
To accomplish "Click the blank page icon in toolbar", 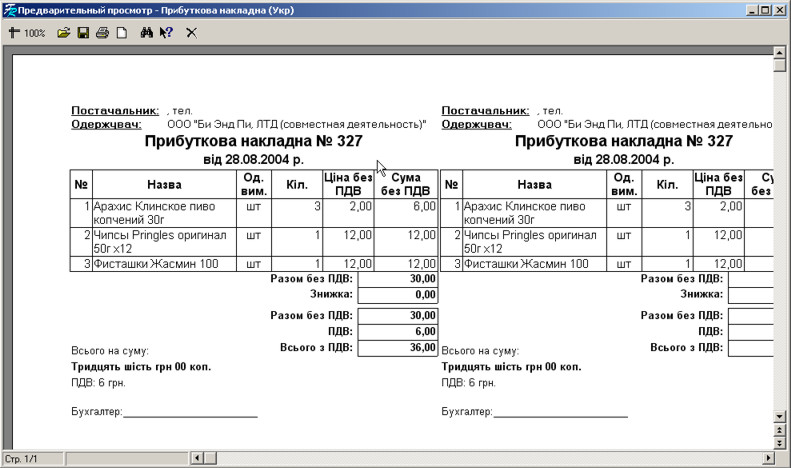I will (121, 33).
